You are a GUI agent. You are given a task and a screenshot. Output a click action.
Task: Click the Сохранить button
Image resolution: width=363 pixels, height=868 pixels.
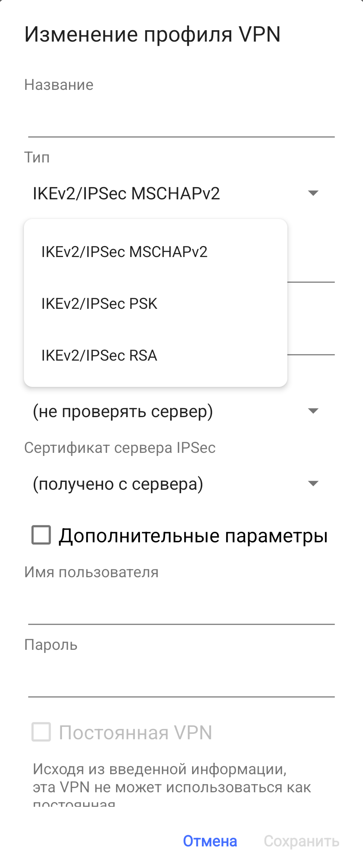tap(301, 841)
